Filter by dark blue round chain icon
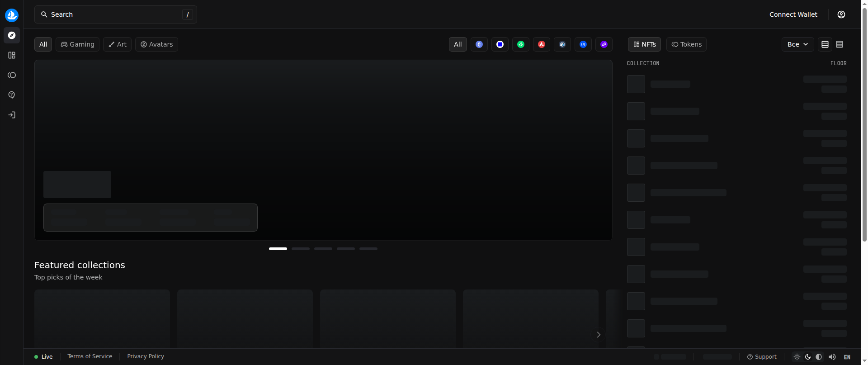Viewport: 868px width, 365px height. pyautogui.click(x=562, y=44)
